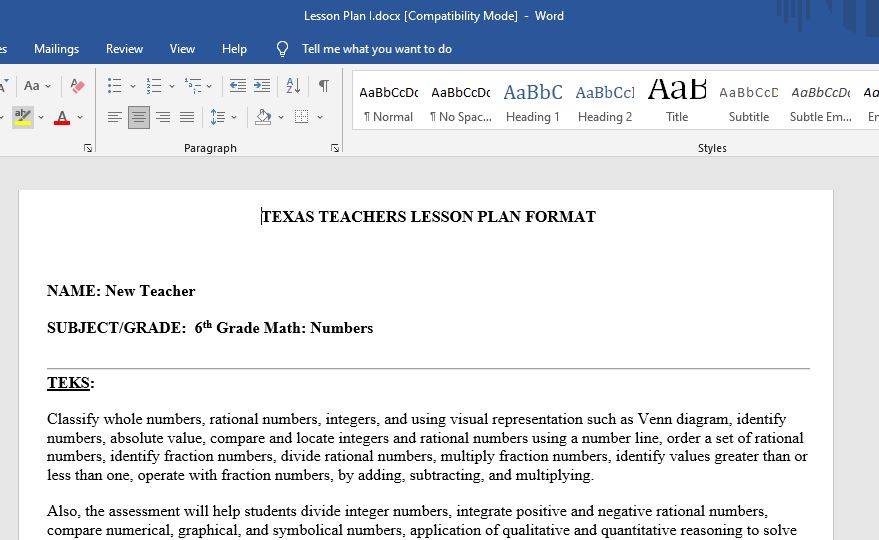The height and width of the screenshot is (540, 879).
Task: Click the TEXAS TEACHERS LESSON PLAN FORMAT heading
Action: pos(428,216)
